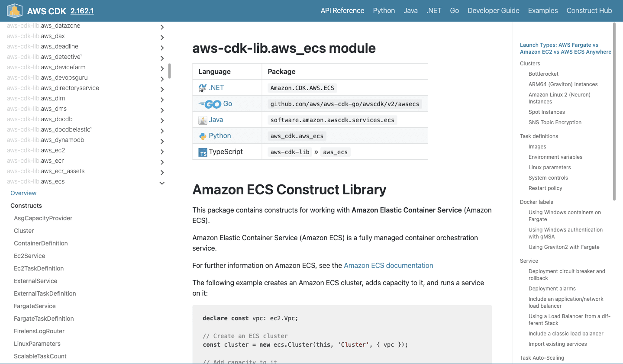Click the Python language link in table
The height and width of the screenshot is (364, 623).
[220, 136]
